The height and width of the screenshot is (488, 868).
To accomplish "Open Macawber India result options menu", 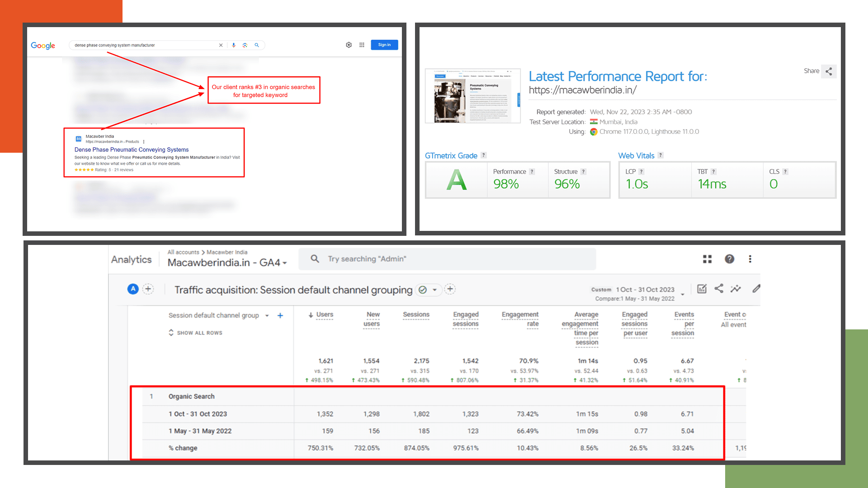I will (x=144, y=141).
